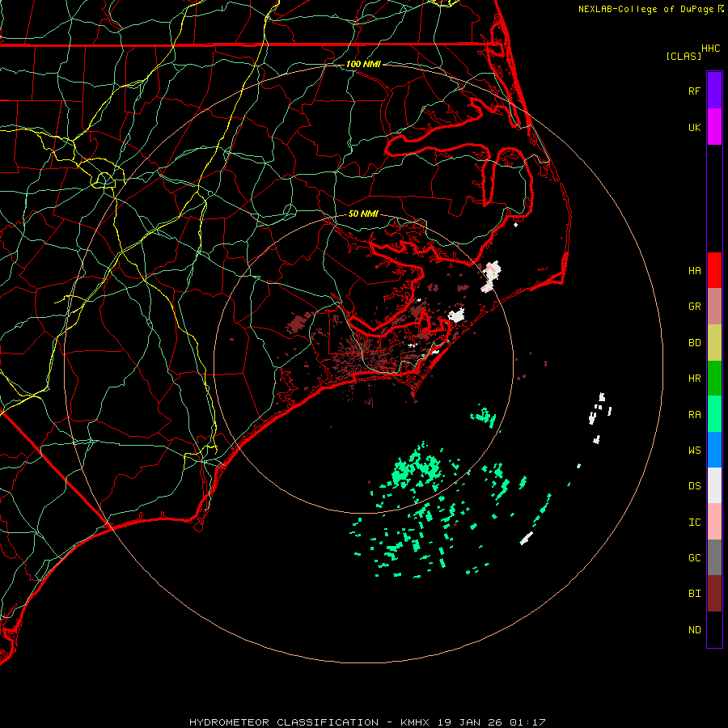Viewport: 728px width, 728px height.
Task: Click the 'HYDROMETEOR CLASSIFICATION' title text
Action: (284, 722)
